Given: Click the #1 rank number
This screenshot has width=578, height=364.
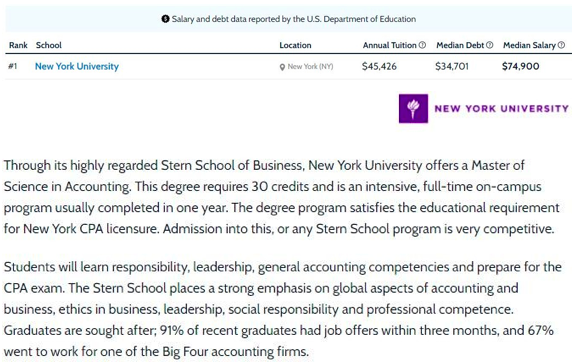Looking at the screenshot, I should click(13, 66).
